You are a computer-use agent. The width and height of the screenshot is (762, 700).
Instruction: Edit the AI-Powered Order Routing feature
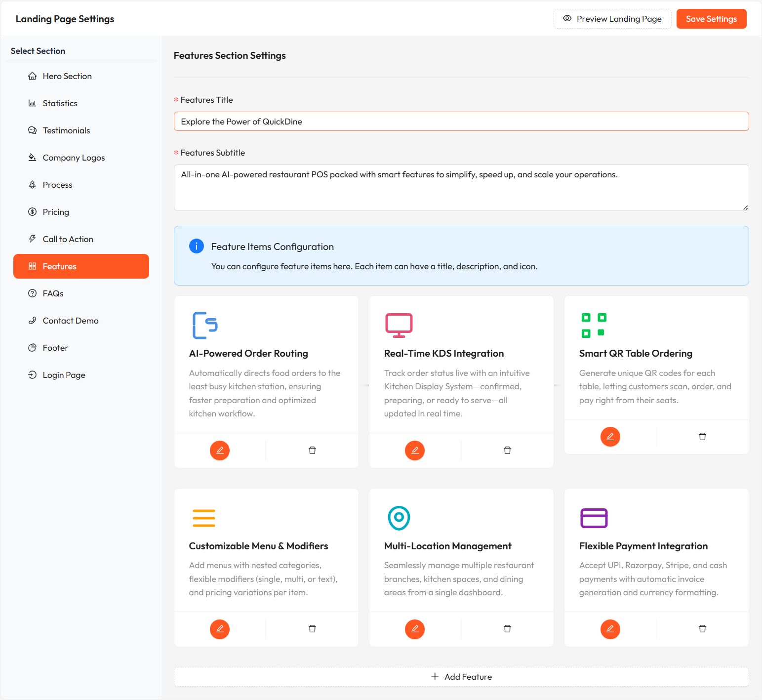220,451
